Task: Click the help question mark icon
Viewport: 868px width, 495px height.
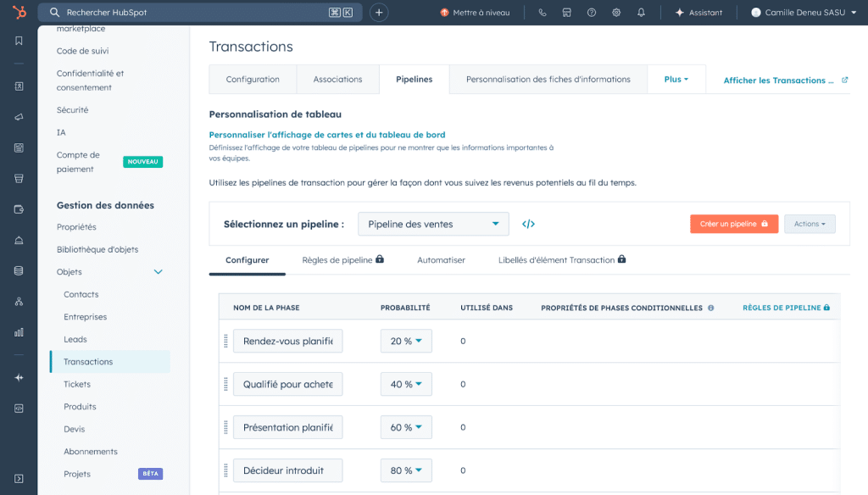Action: click(592, 13)
